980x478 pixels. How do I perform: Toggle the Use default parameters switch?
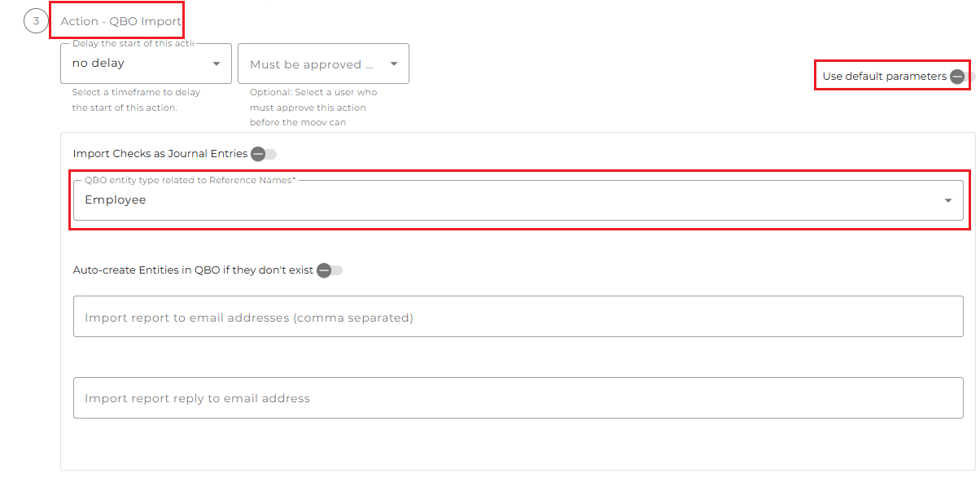coord(960,77)
